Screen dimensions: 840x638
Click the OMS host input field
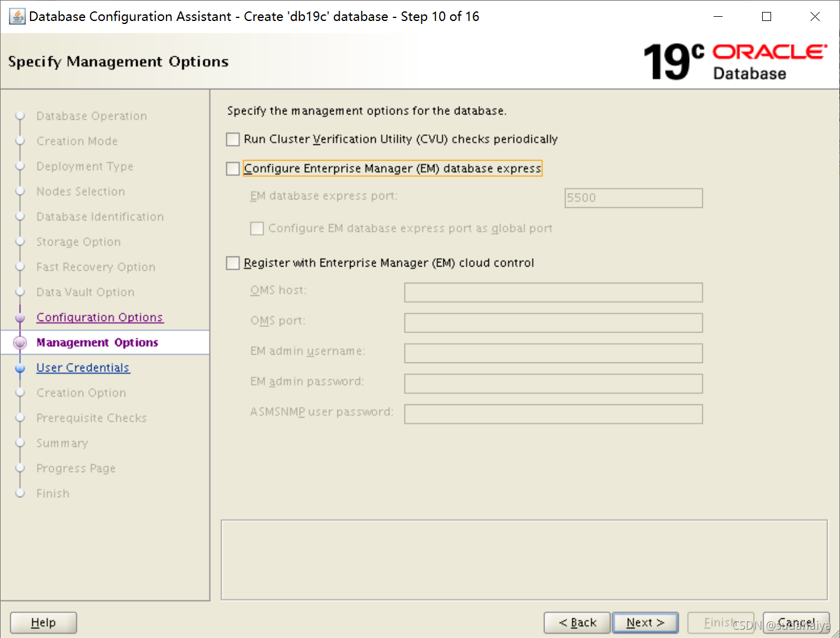coord(553,292)
